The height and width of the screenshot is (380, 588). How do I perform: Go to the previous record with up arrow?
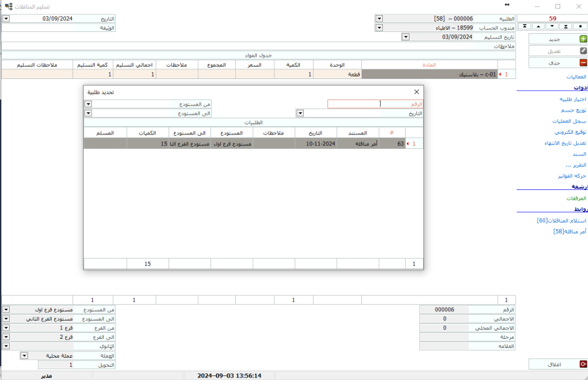point(538,26)
